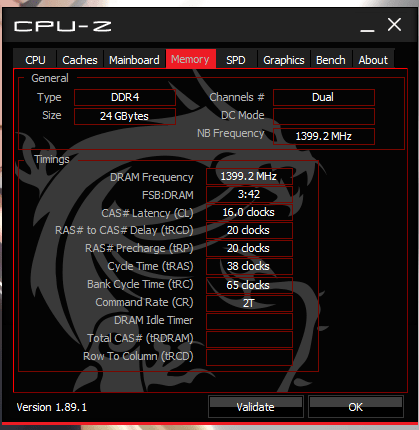
Task: Select the Mainboard tab
Action: [134, 60]
